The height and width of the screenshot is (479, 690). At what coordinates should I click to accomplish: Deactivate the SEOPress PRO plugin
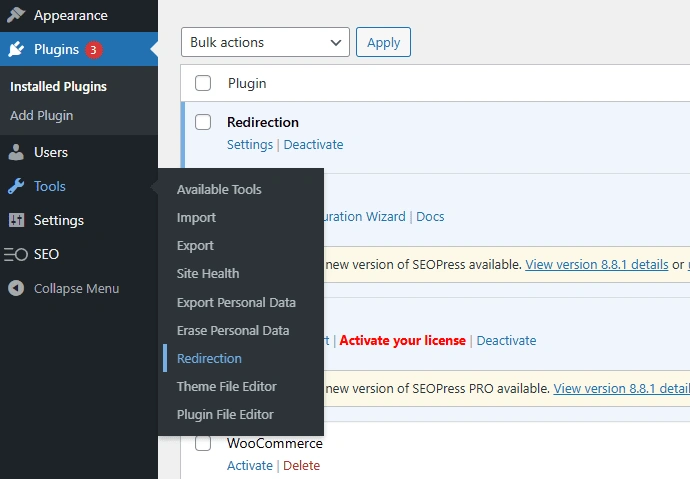[506, 340]
